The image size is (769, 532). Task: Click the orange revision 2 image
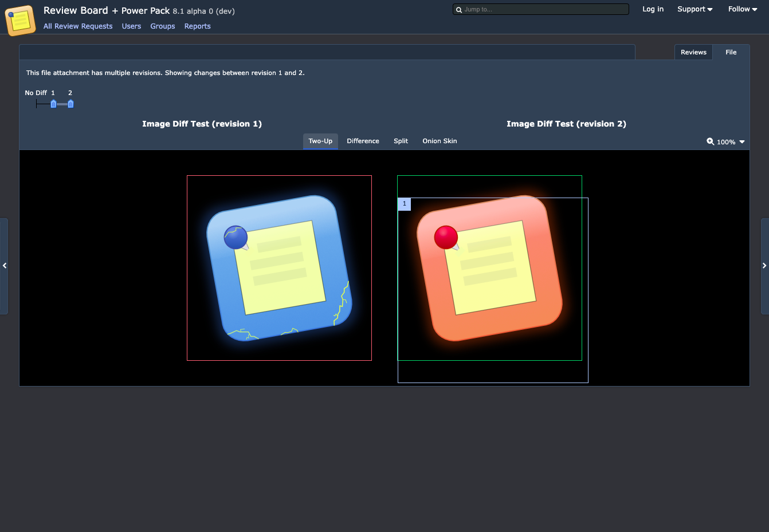pos(489,268)
